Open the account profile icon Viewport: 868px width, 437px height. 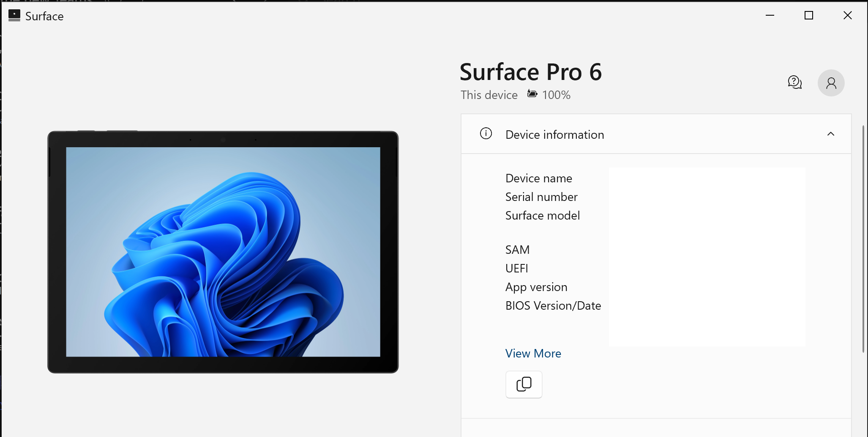831,83
